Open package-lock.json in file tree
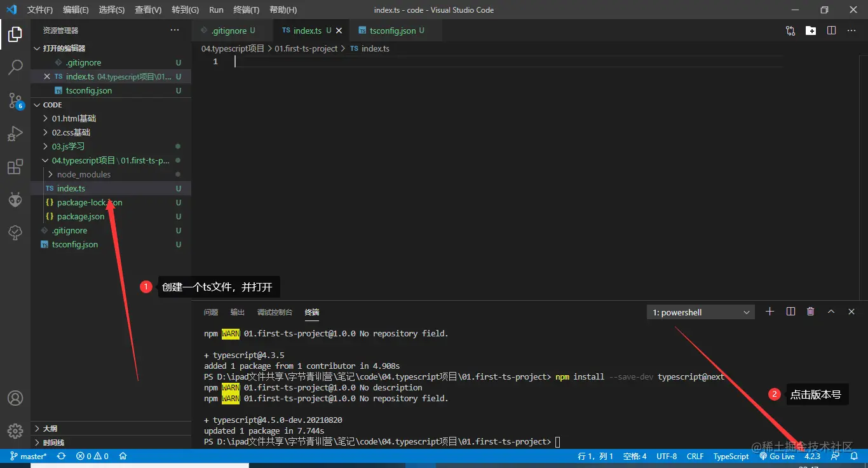The width and height of the screenshot is (868, 468). [111, 202]
